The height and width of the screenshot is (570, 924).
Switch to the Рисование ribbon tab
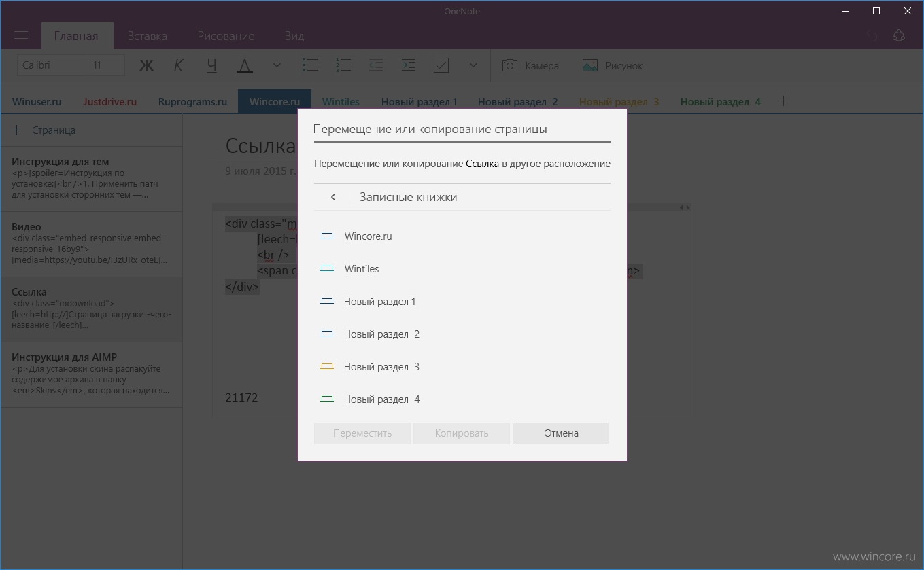[x=226, y=36]
